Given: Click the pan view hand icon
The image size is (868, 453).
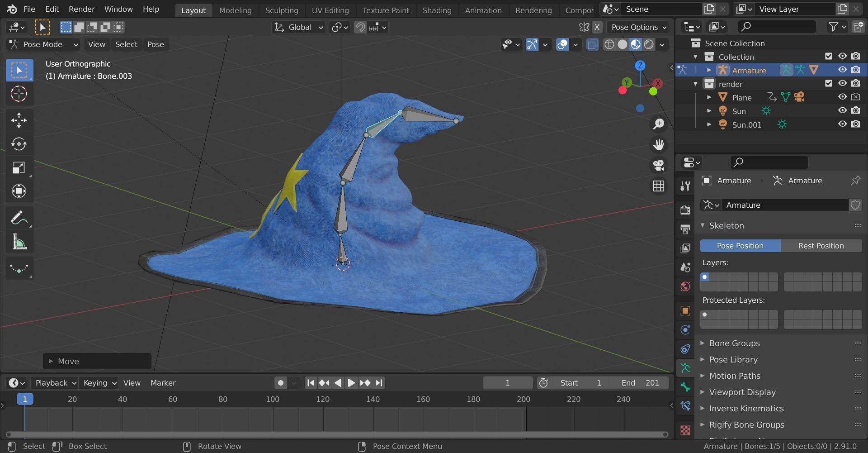Looking at the screenshot, I should point(659,145).
